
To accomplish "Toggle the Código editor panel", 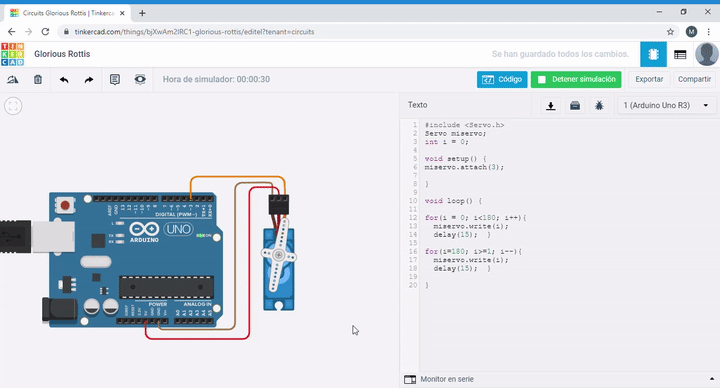I will pyautogui.click(x=502, y=79).
